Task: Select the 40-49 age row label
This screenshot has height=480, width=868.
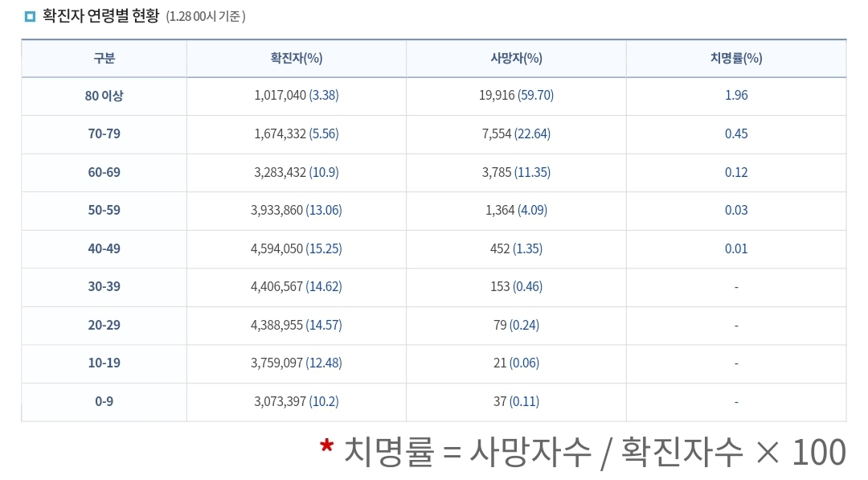Action: click(x=104, y=248)
